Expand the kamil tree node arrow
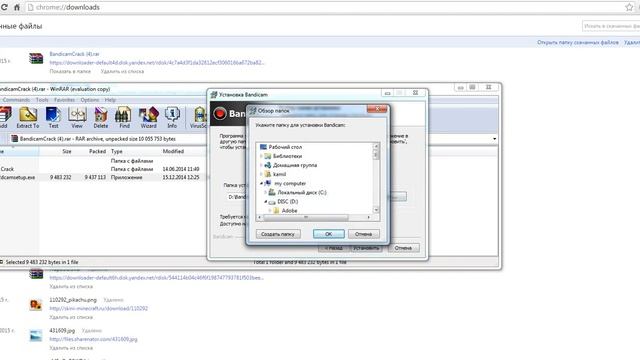This screenshot has height=360, width=640. pos(261,174)
